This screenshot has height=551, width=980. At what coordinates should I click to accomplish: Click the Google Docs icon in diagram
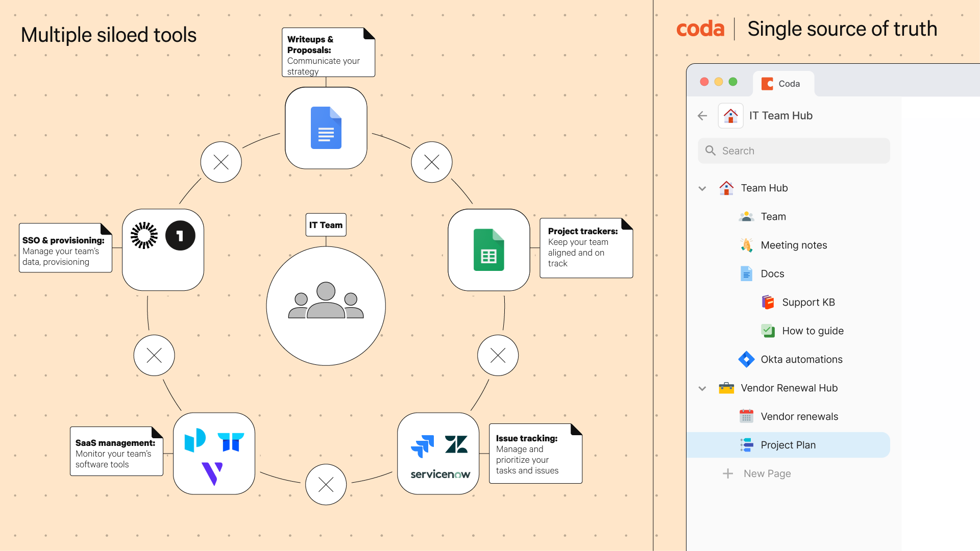click(326, 128)
